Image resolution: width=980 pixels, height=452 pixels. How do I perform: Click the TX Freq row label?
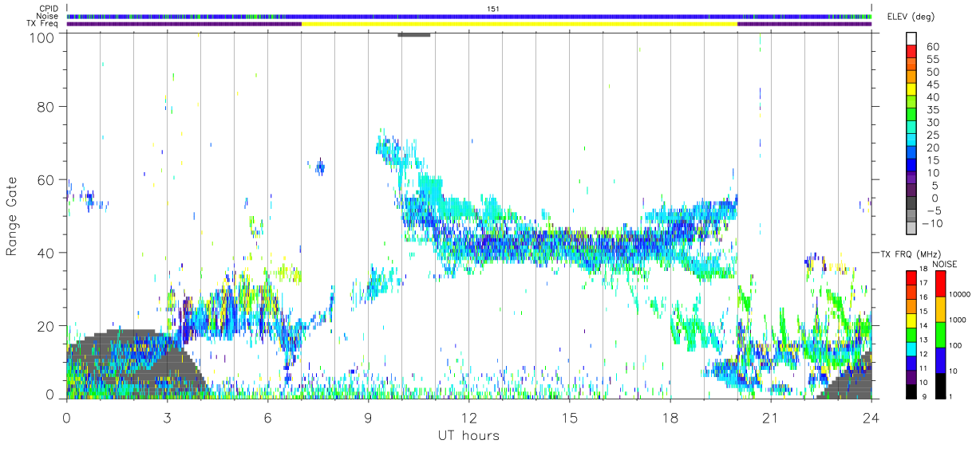pyautogui.click(x=43, y=23)
